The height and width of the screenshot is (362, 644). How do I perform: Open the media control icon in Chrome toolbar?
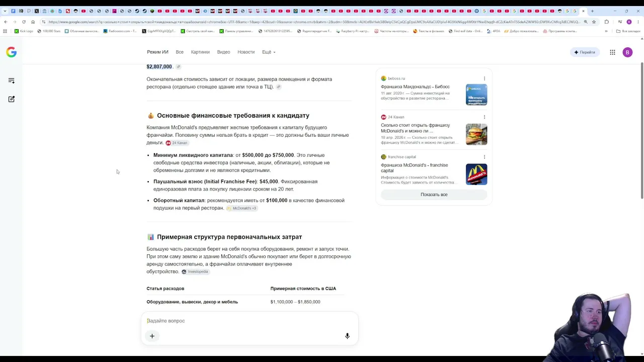619,22
